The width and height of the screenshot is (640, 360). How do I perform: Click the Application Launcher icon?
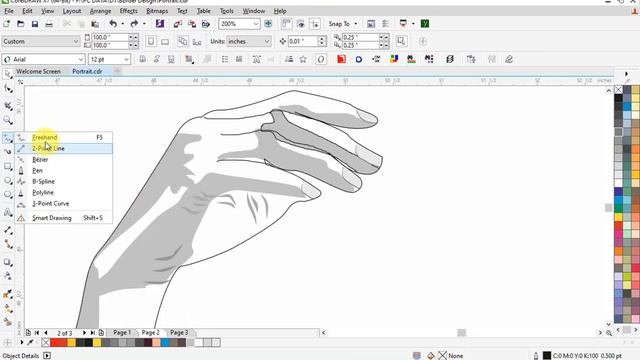pos(403,24)
